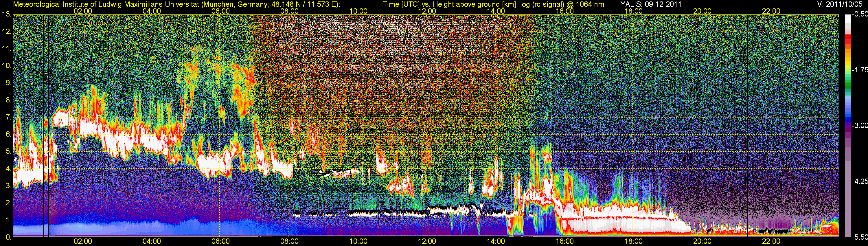This screenshot has width=868, height=246.
Task: Click the '18:00' label on the upper time axis
Action: (633, 11)
